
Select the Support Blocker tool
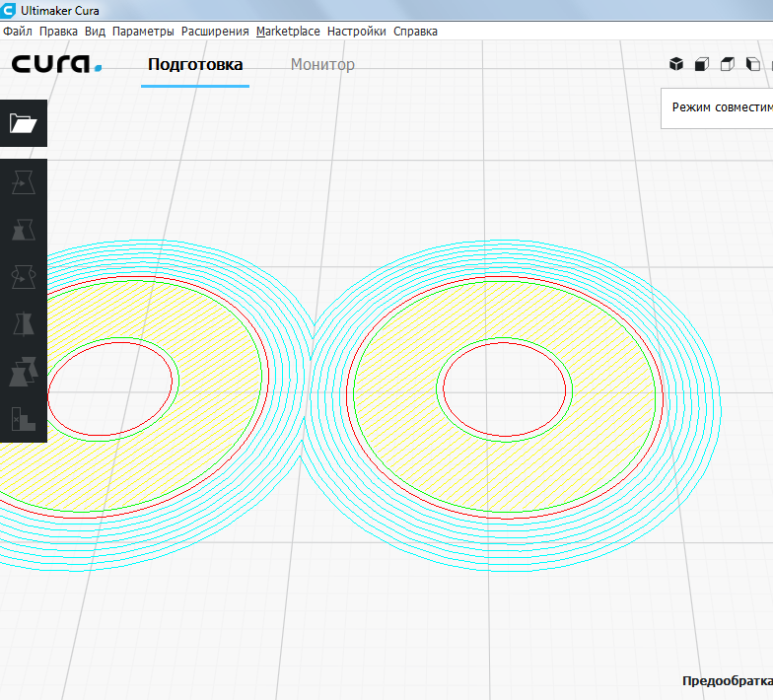(23, 419)
